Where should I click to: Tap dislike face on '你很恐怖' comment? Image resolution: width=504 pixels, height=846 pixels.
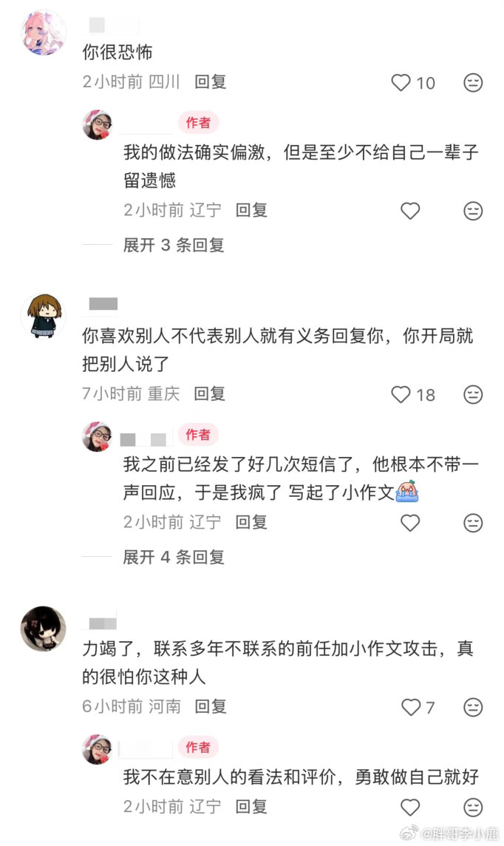tap(473, 83)
